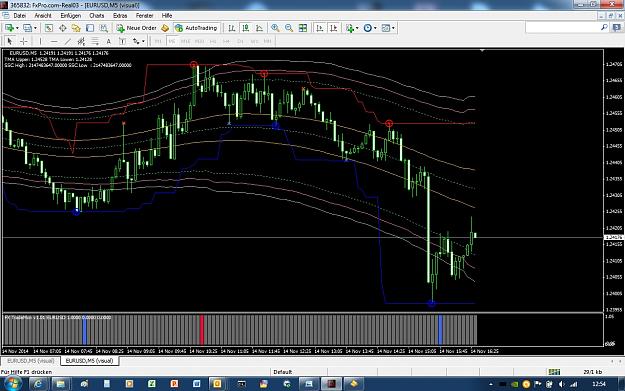The image size is (625, 391).
Task: Select the vertical line tool
Action: (40, 41)
